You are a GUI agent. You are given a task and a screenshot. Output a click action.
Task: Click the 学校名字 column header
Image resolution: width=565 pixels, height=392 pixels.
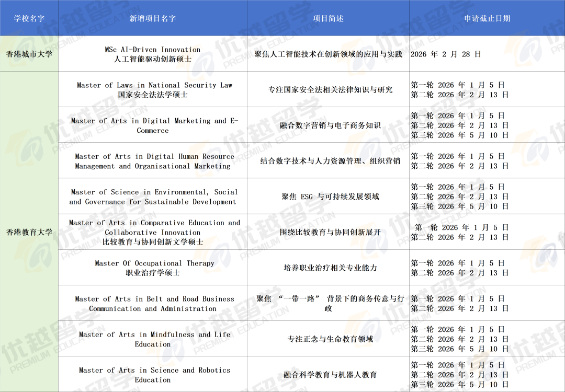point(29,18)
